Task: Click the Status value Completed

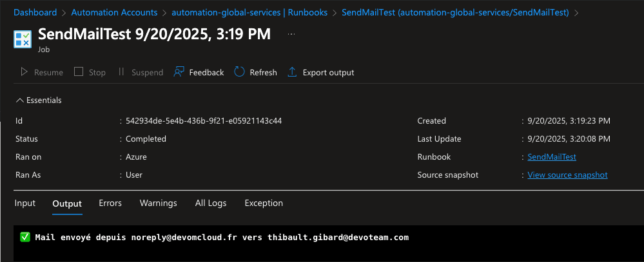Action: point(146,139)
